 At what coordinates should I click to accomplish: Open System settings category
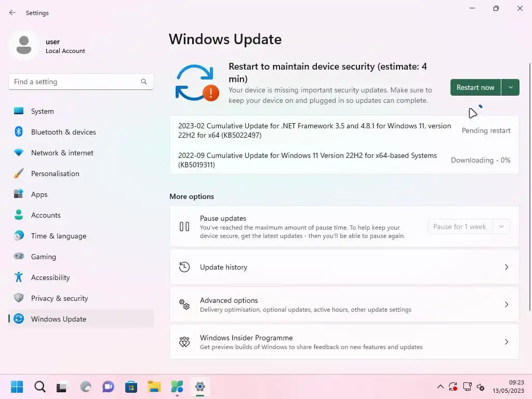click(81, 111)
